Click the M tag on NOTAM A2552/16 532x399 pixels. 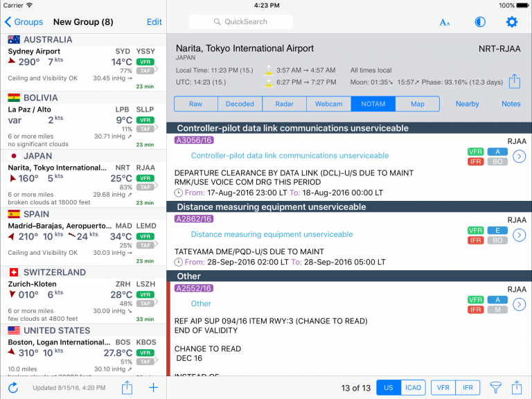click(x=497, y=310)
